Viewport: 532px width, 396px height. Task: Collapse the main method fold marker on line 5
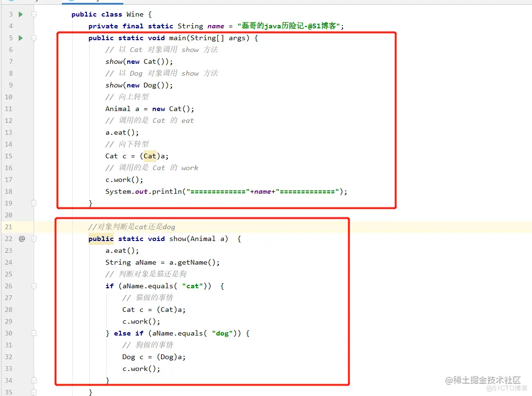34,38
